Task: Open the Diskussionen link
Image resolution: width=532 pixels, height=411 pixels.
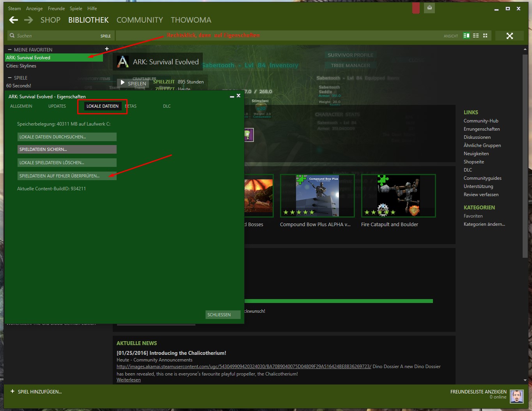Action: coord(477,137)
